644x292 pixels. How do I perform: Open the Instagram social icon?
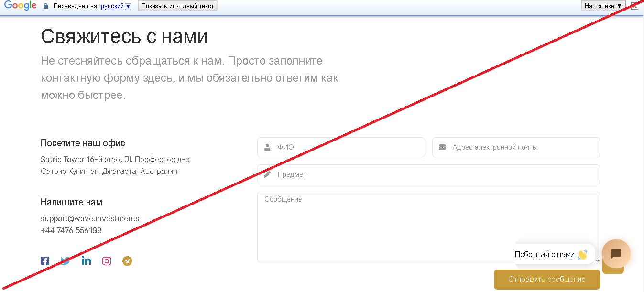107,261
